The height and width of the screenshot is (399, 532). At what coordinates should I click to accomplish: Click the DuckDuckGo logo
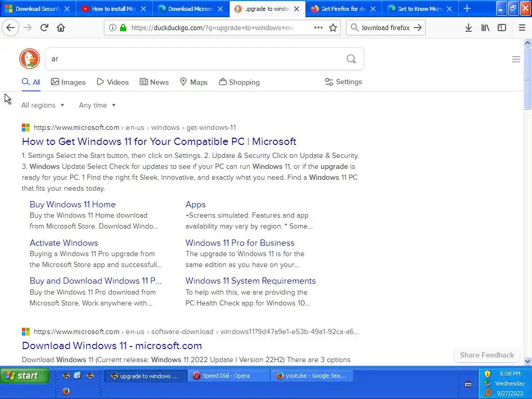click(30, 59)
